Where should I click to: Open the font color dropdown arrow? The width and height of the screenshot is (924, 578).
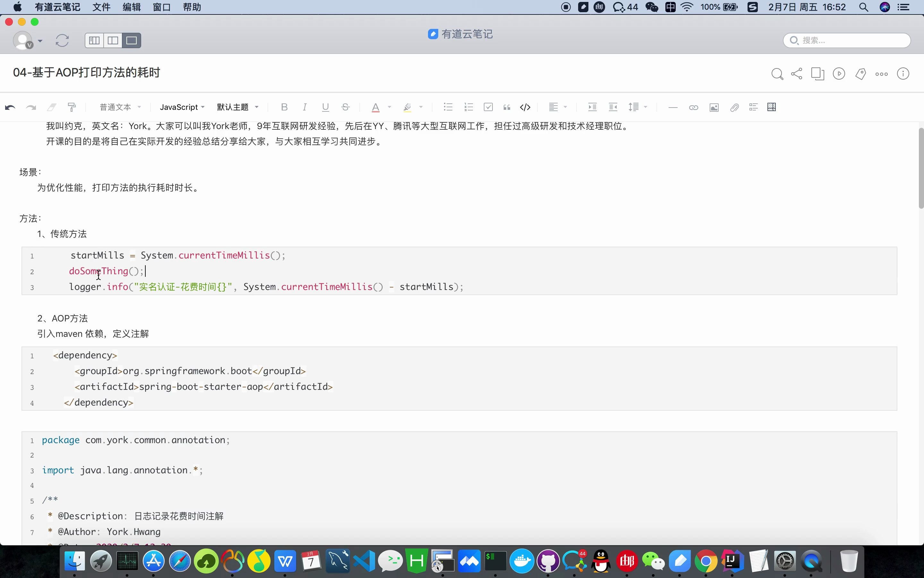tap(389, 108)
